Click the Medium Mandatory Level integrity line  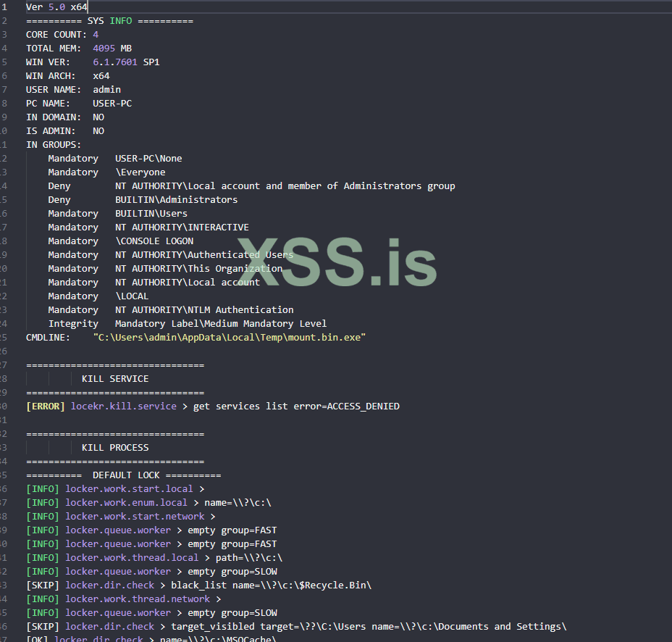click(x=221, y=323)
